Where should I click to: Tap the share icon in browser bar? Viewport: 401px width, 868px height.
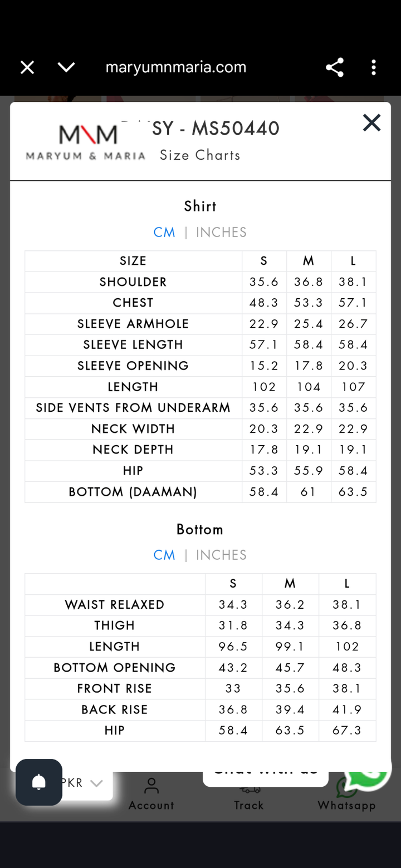coord(334,67)
